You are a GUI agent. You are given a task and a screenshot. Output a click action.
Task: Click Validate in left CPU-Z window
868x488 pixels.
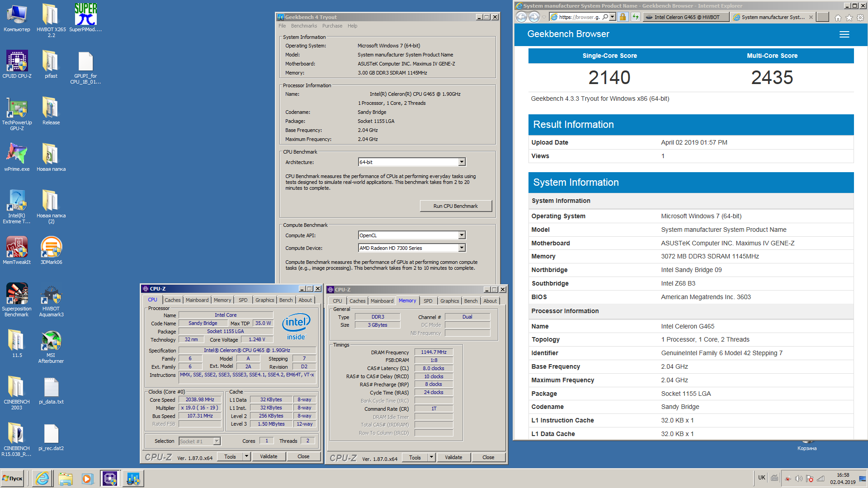269,457
